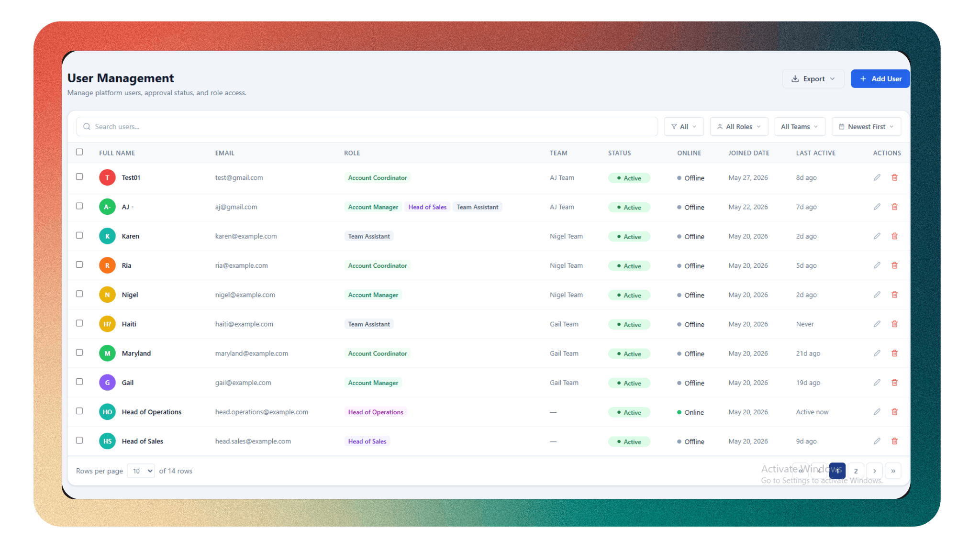Click the Team Assistant tag in AJ row
Image resolution: width=980 pixels, height=551 pixels.
point(477,207)
